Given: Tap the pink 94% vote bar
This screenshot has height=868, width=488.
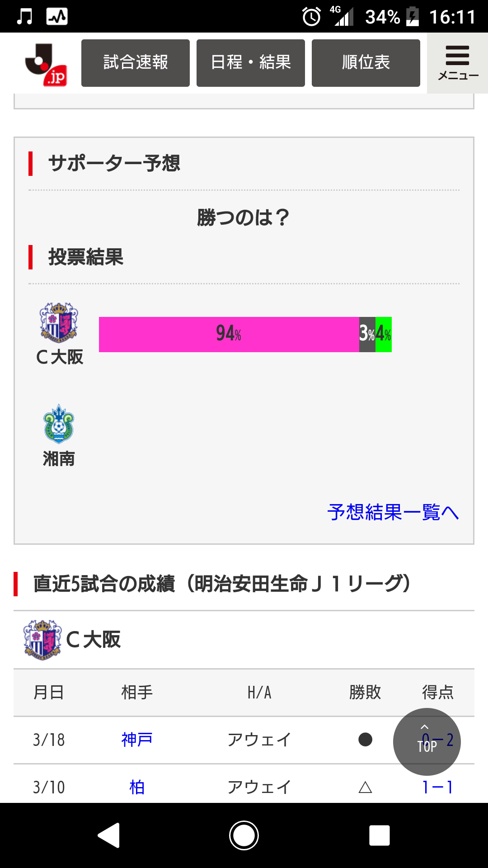Looking at the screenshot, I should pyautogui.click(x=229, y=335).
